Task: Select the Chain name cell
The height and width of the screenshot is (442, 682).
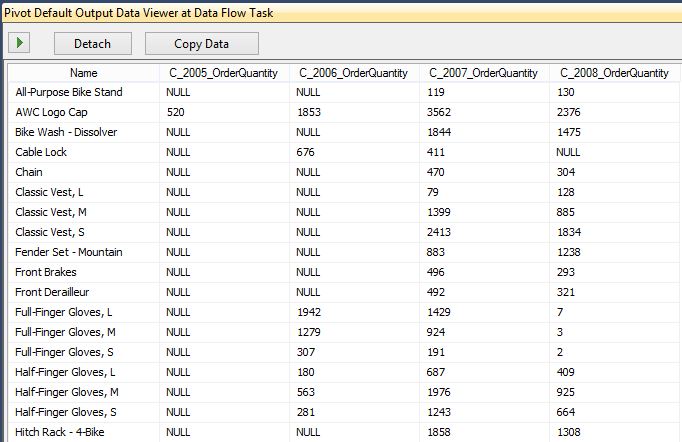Action: (x=30, y=172)
